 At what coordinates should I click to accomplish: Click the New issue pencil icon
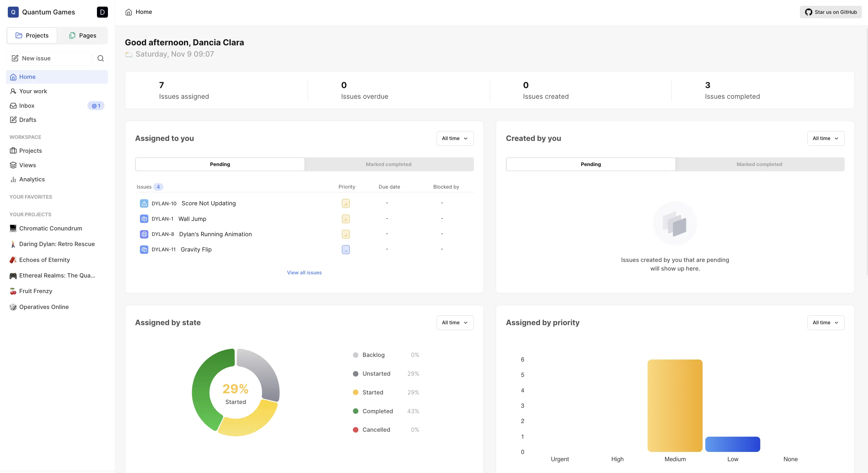coord(15,58)
